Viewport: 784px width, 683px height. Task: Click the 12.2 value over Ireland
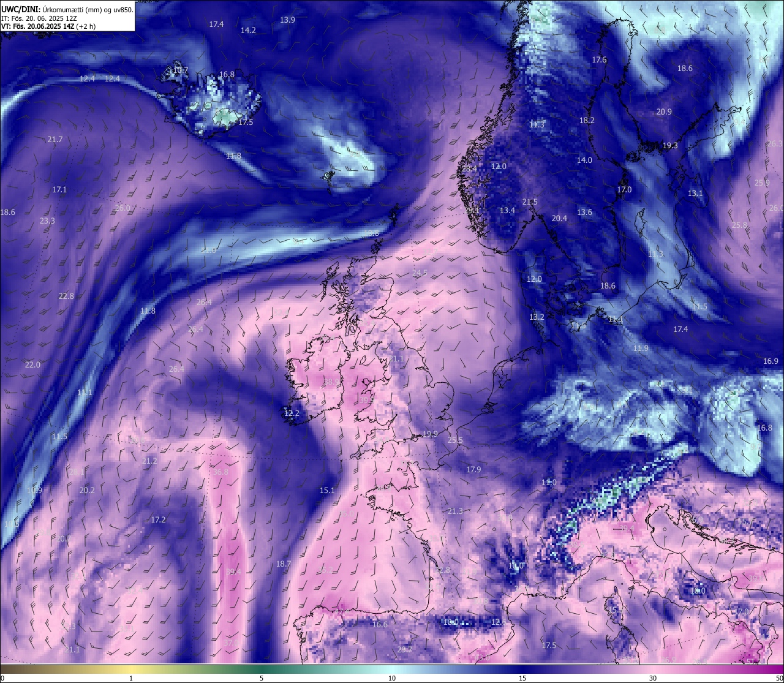click(292, 413)
